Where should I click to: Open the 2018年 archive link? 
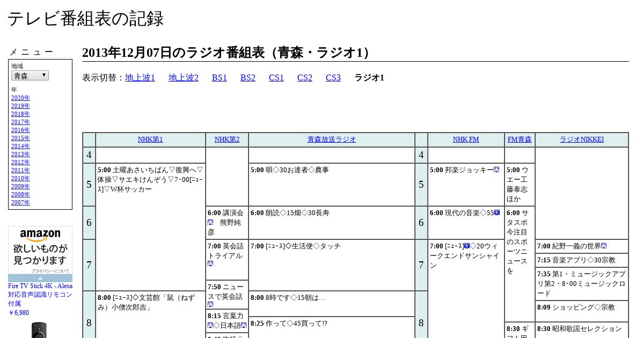coord(20,114)
